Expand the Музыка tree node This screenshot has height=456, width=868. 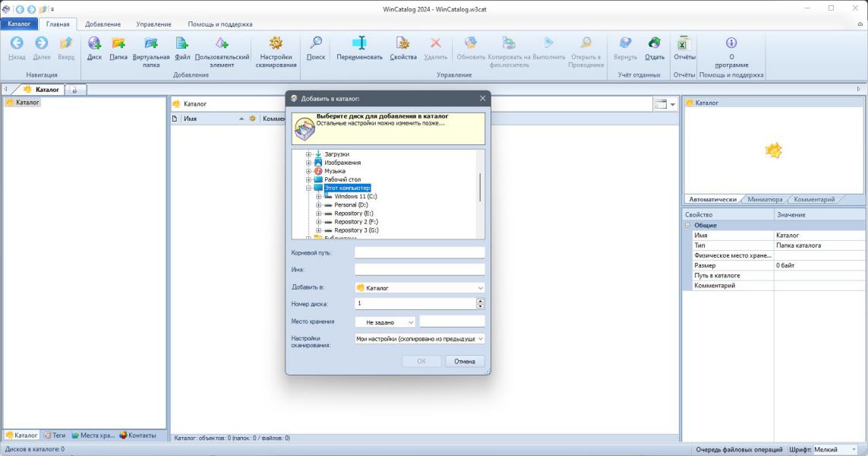coord(309,171)
